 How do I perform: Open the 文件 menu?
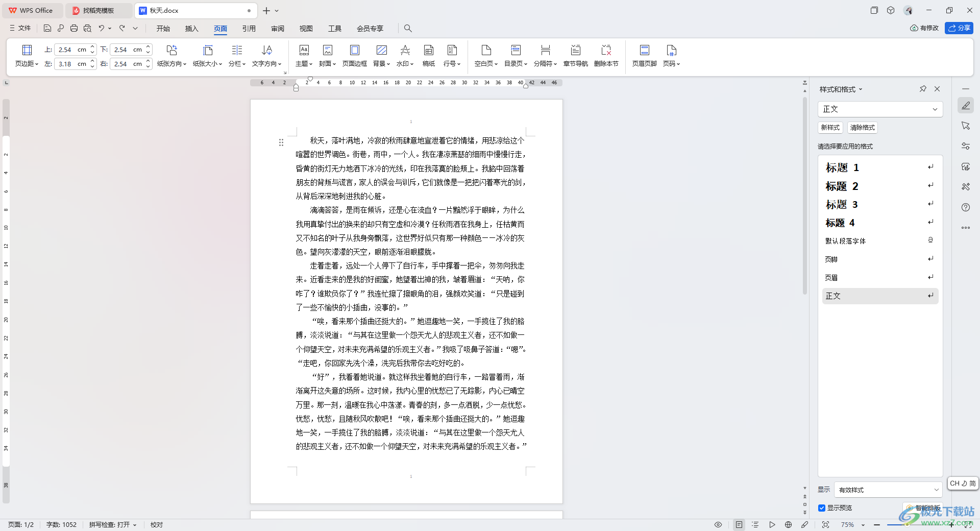[x=20, y=28]
